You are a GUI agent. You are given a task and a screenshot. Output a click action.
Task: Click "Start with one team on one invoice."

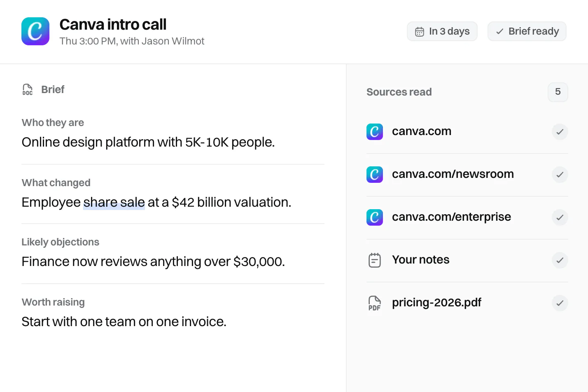pos(124,322)
